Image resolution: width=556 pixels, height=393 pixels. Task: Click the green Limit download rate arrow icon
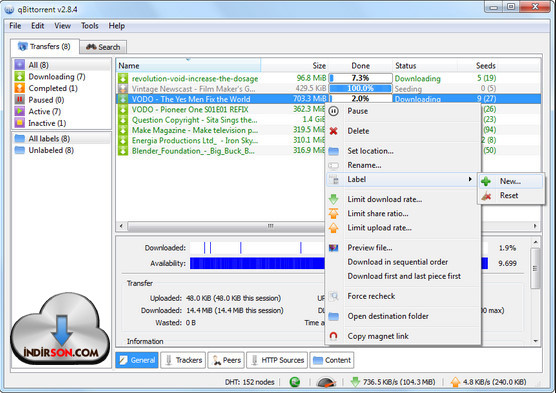tap(333, 199)
